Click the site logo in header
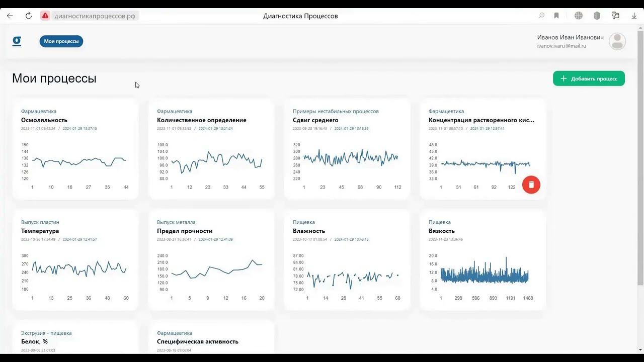This screenshot has width=644, height=362. click(x=17, y=41)
